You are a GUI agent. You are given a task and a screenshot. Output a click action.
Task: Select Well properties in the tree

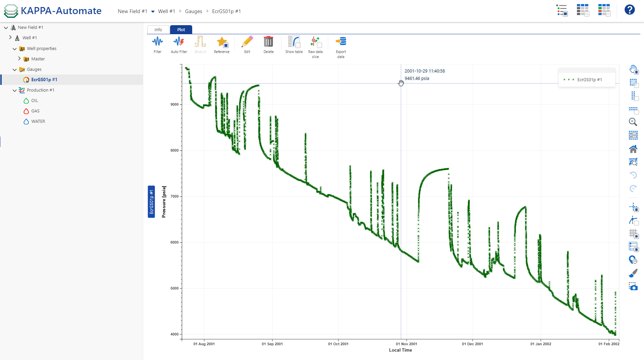[x=42, y=49]
